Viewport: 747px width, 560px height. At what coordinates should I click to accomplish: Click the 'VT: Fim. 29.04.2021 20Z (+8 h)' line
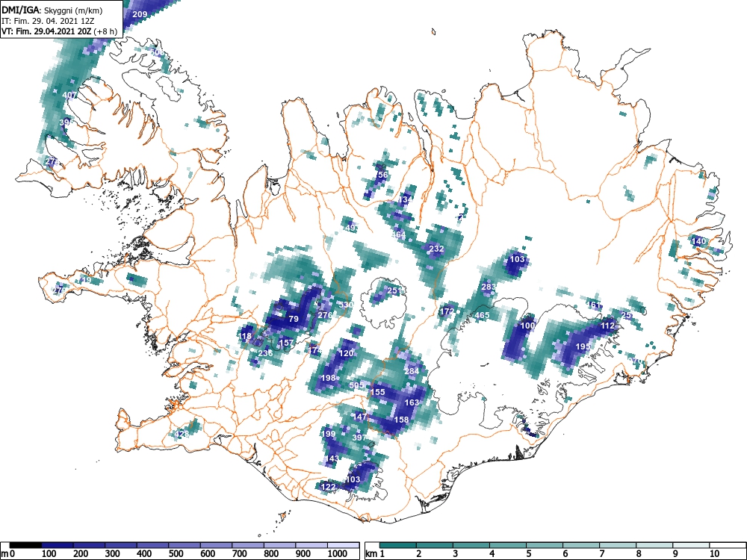59,31
